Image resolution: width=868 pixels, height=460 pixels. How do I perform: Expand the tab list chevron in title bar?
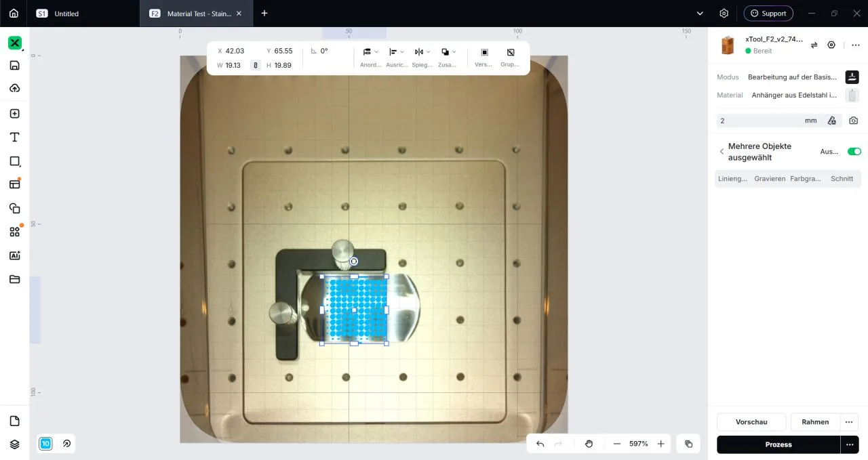(701, 13)
